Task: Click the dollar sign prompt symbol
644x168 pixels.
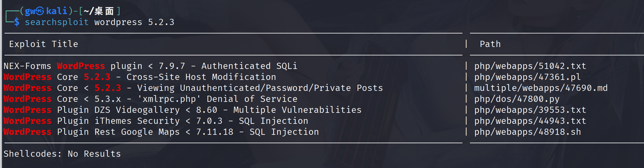Action: point(17,22)
